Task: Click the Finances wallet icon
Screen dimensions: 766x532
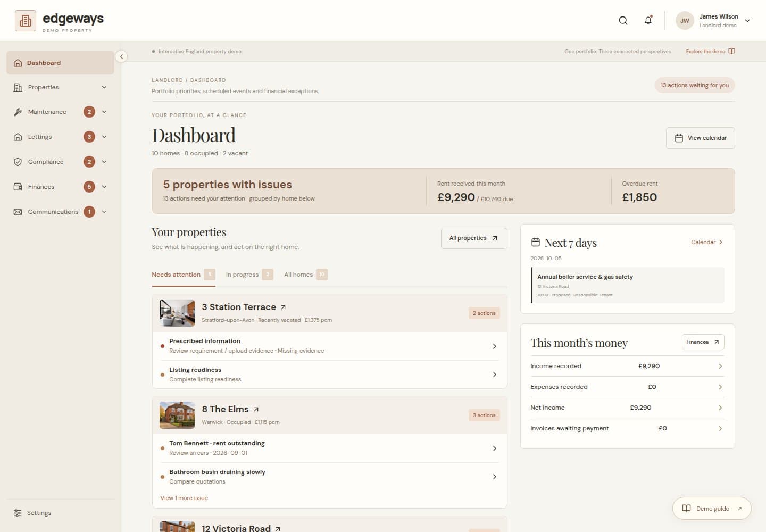Action: coord(18,187)
